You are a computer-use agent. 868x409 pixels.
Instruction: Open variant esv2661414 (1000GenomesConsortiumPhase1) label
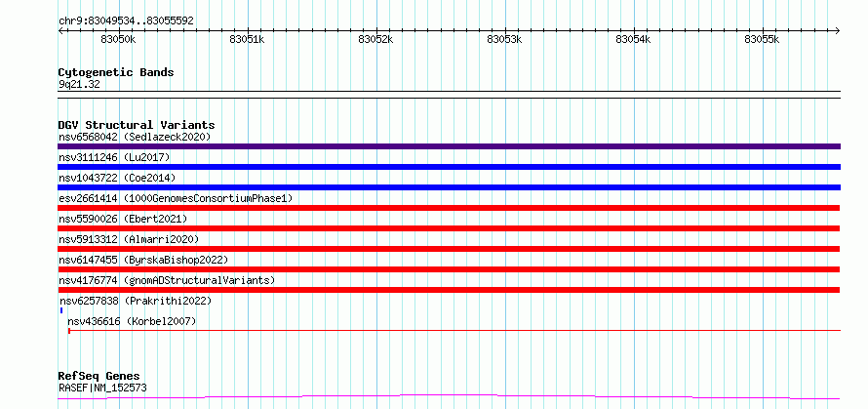(176, 198)
